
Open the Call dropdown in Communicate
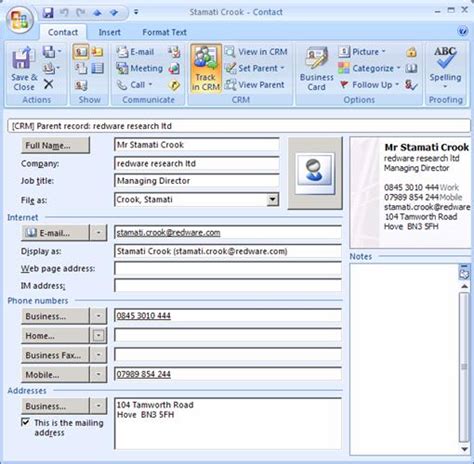134,85
